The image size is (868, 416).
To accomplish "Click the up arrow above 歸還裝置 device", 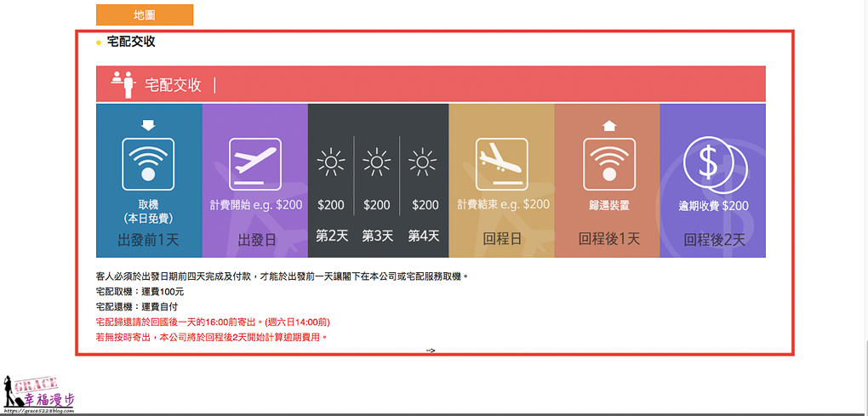I will pyautogui.click(x=609, y=126).
